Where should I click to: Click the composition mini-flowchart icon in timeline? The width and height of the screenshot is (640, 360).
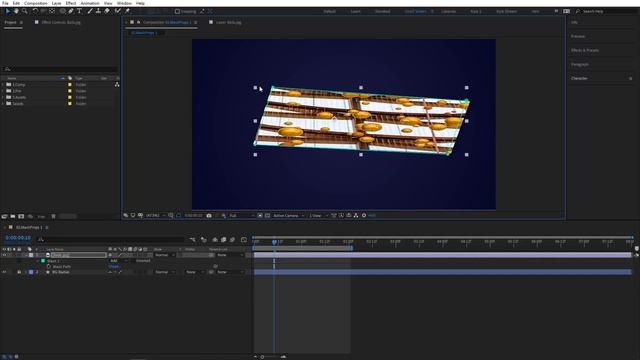[x=192, y=240]
